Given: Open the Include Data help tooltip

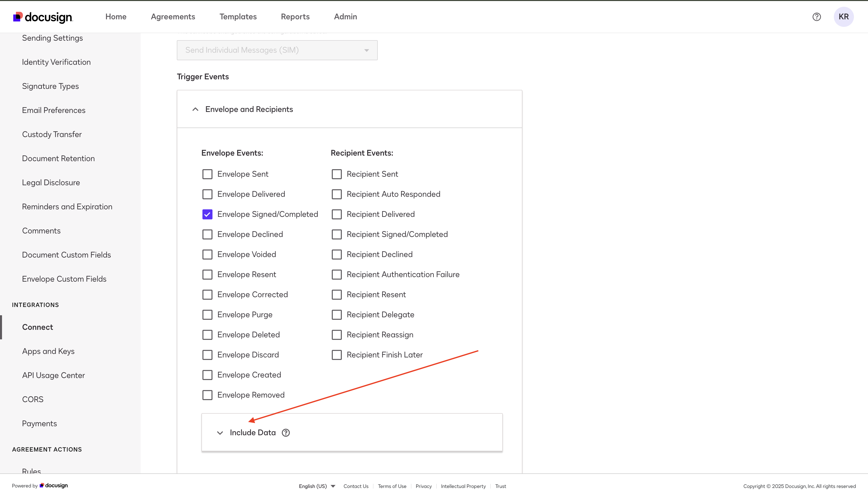Looking at the screenshot, I should coord(286,432).
